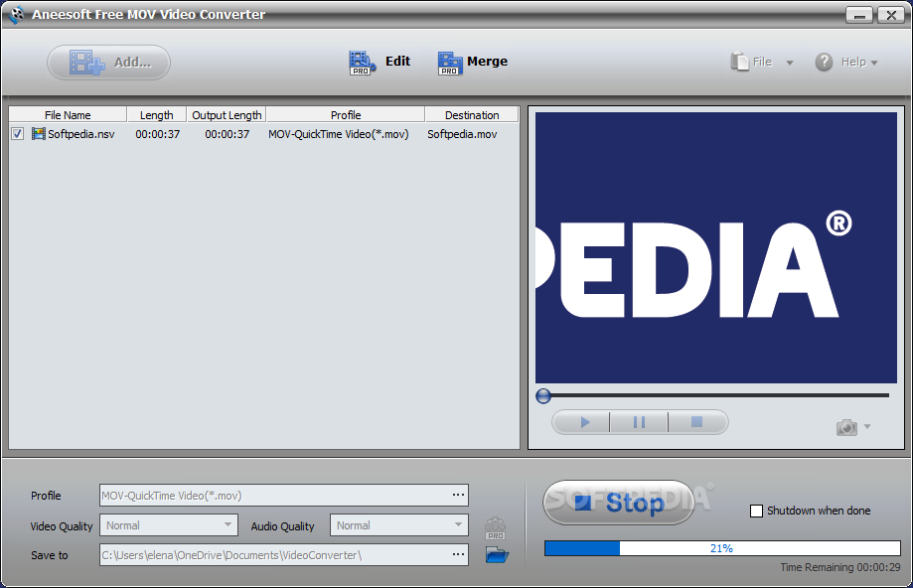Click the Output Length column header
This screenshot has height=588, width=913.
click(227, 114)
